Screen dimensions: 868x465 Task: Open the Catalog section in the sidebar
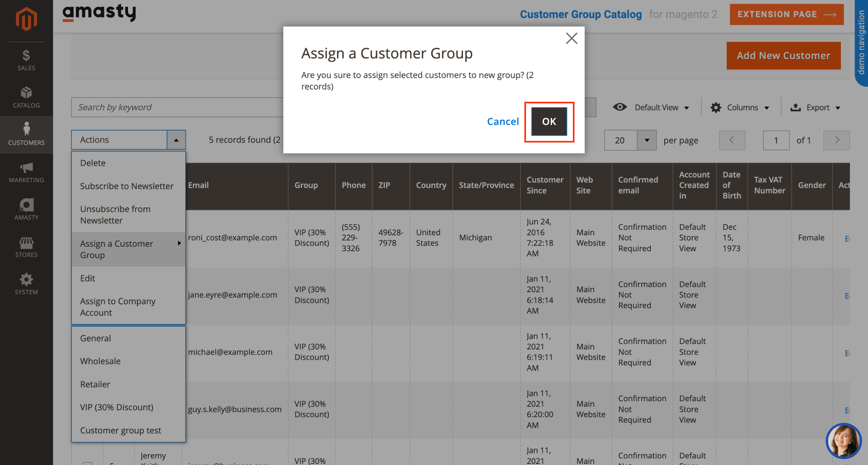point(26,97)
